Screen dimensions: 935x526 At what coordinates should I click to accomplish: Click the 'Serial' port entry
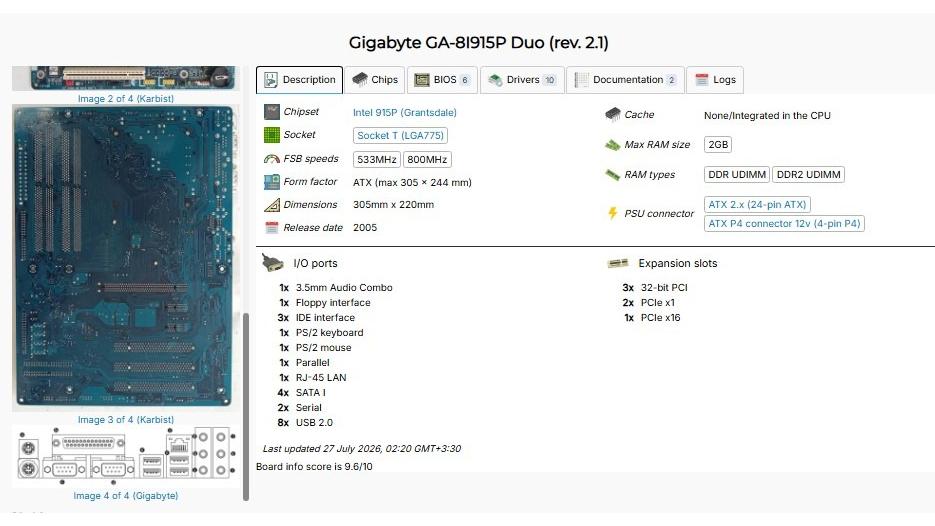coord(308,407)
